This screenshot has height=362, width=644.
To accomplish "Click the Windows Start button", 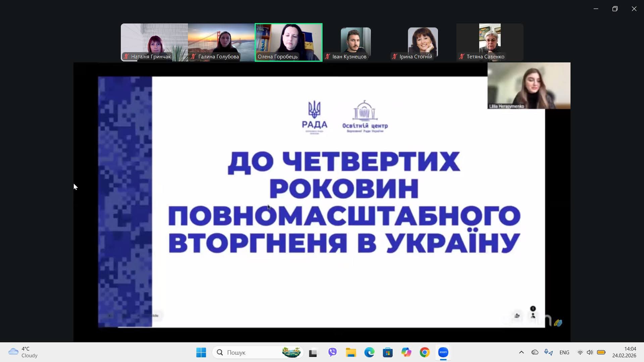I will (x=201, y=352).
